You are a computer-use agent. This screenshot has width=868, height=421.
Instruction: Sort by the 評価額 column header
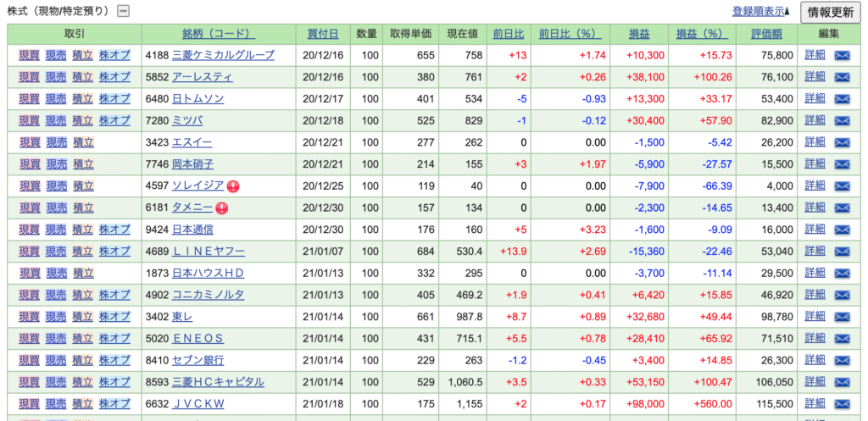[x=766, y=34]
